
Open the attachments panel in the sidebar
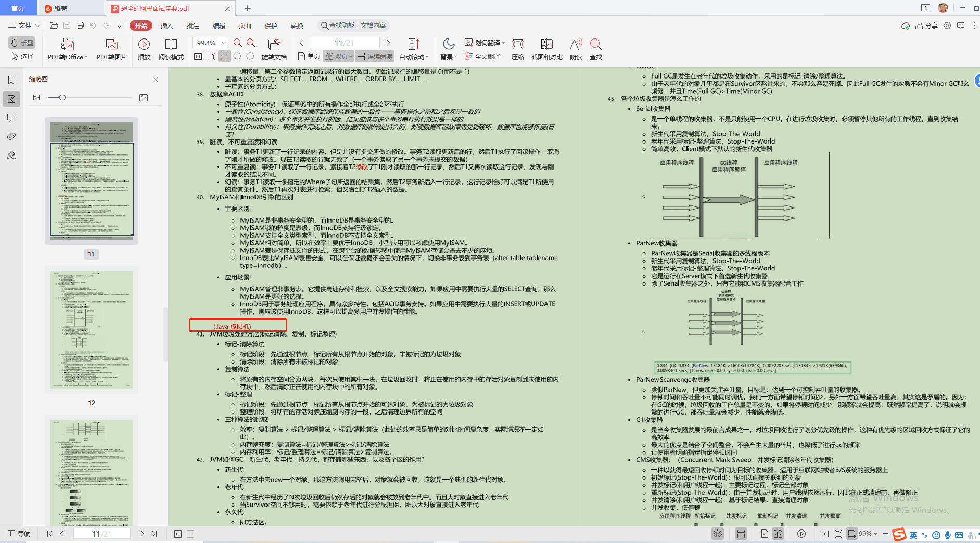click(11, 136)
